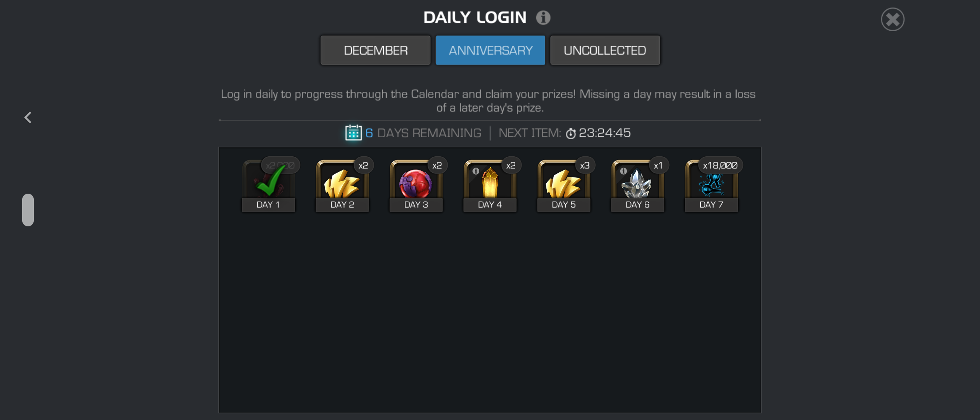Click the stopwatch icon by next item timer
Screen dimensions: 980x420
coord(570,134)
